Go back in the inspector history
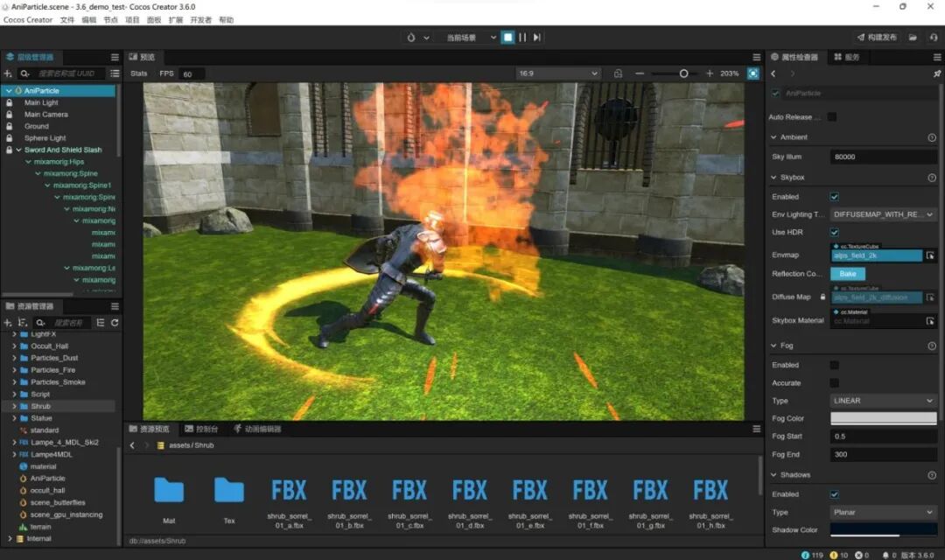 pyautogui.click(x=773, y=73)
